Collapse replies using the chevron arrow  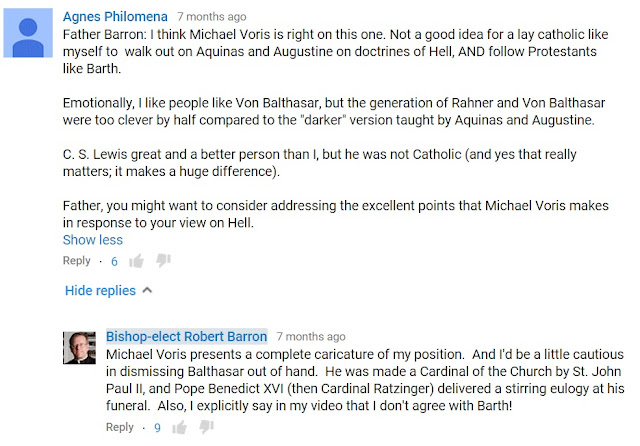[148, 290]
